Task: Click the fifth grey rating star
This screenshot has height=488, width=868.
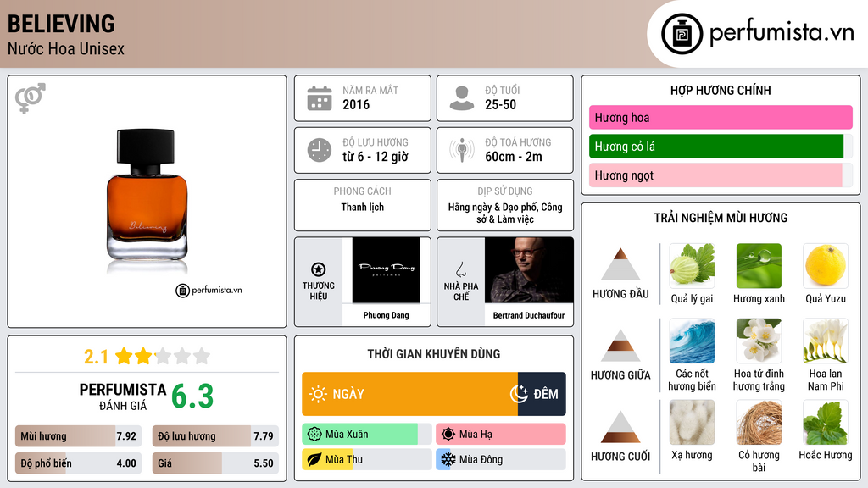Action: point(202,356)
